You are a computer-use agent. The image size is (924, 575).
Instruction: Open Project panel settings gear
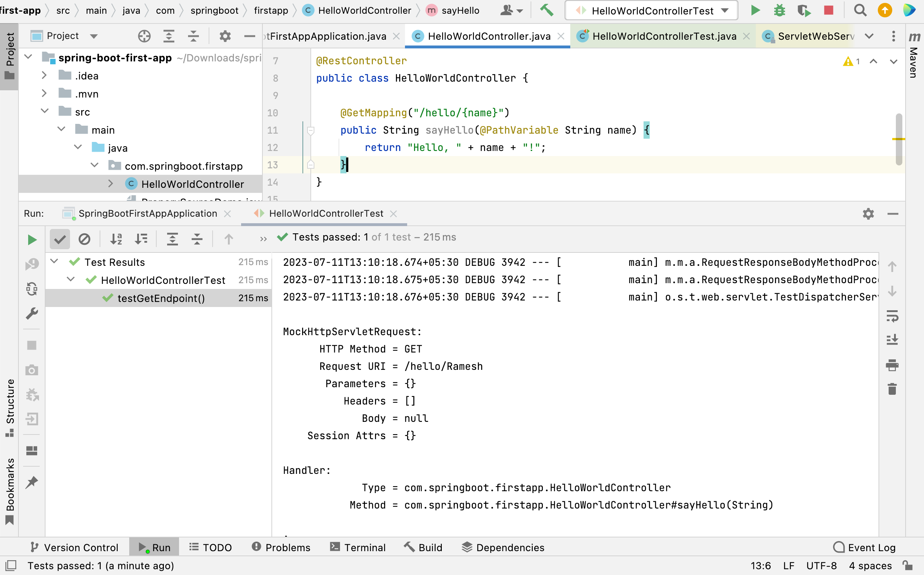point(225,36)
